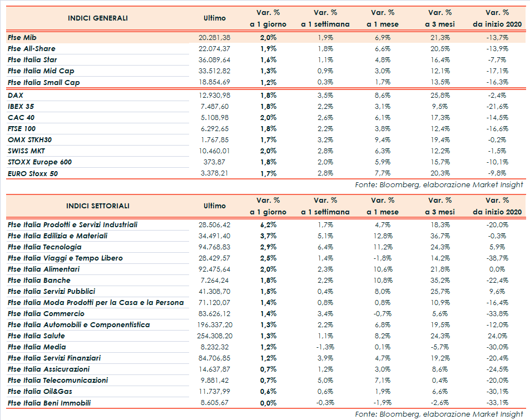Select the EURO Stoxx 50 row label
This screenshot has width=530, height=420.
coord(33,173)
